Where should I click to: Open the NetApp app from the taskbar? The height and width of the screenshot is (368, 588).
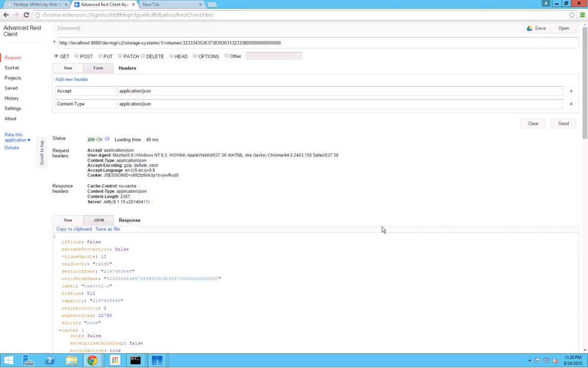pyautogui.click(x=157, y=361)
